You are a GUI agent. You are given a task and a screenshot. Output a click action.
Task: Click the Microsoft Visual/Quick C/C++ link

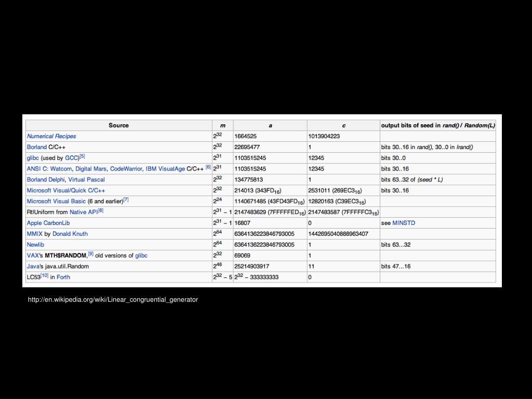[66, 191]
